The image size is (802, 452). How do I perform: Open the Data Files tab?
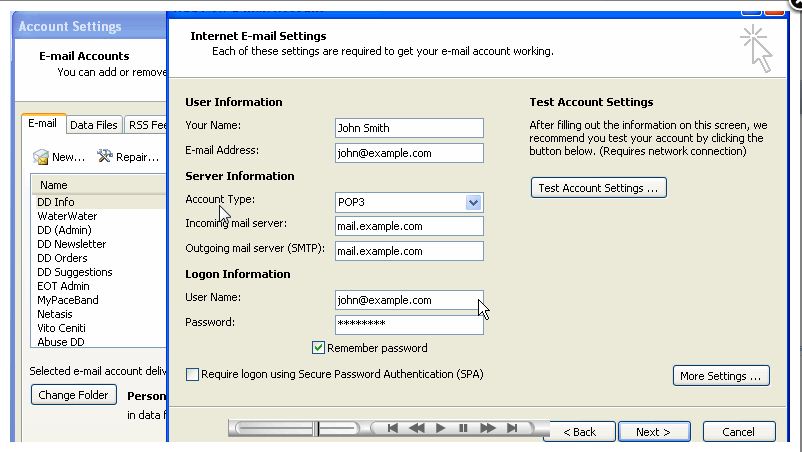tap(94, 125)
